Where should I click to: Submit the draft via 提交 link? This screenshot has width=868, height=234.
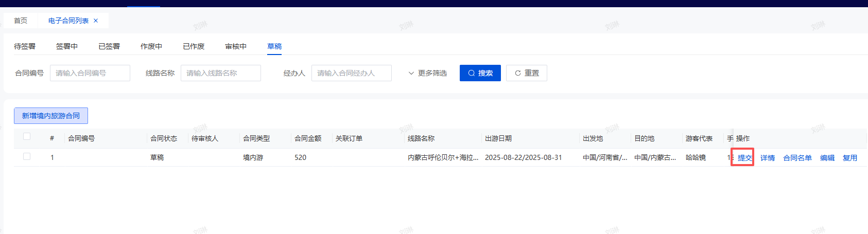click(744, 158)
